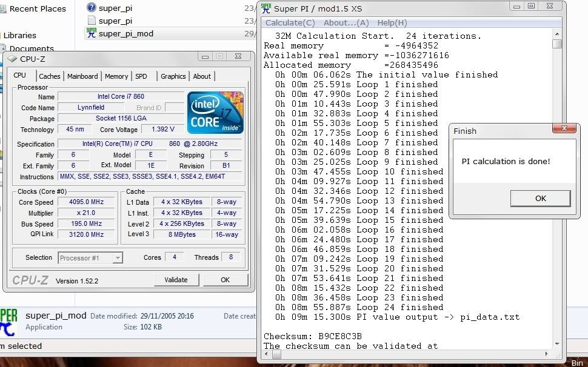Click the Validate button in CPU-Z
Screen dimensions: 588x367
click(x=176, y=280)
